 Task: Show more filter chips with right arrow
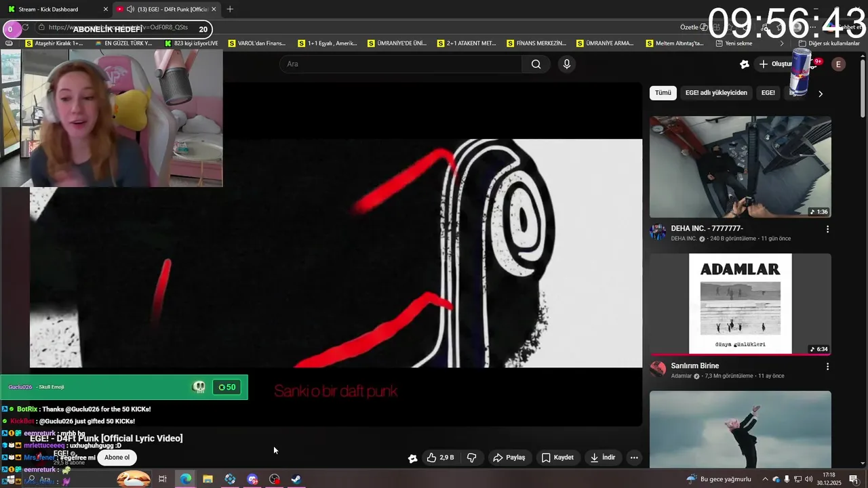(x=821, y=94)
